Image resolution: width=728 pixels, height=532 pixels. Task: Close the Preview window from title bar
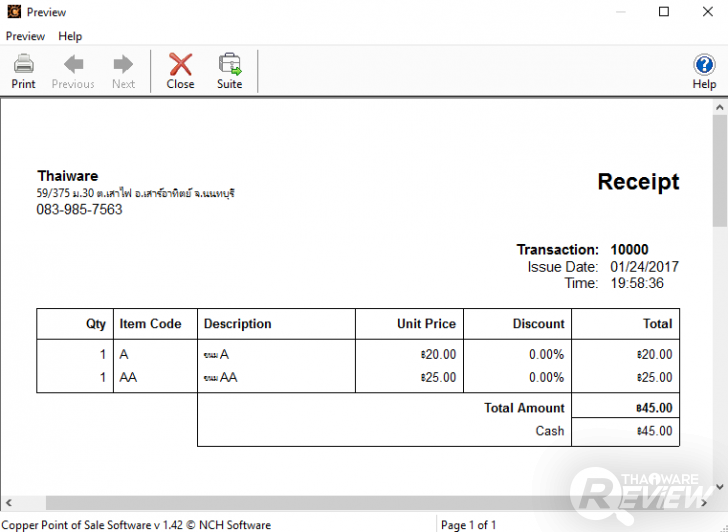[708, 12]
